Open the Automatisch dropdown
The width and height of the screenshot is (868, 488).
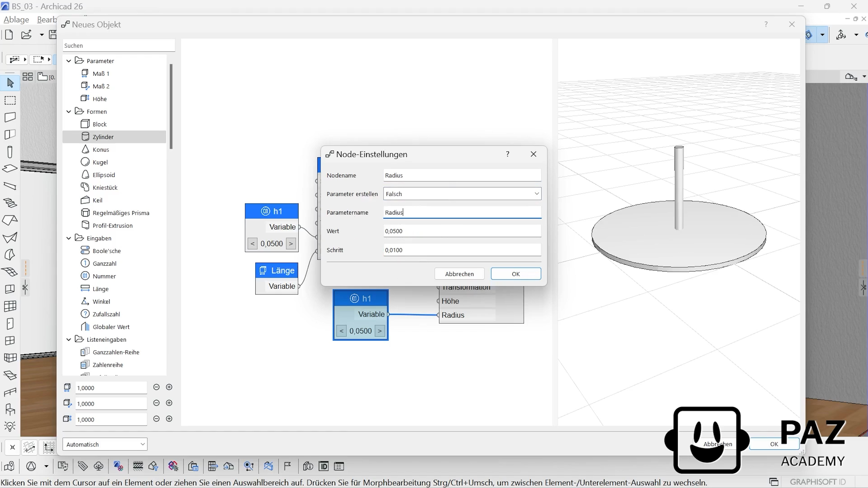click(105, 444)
